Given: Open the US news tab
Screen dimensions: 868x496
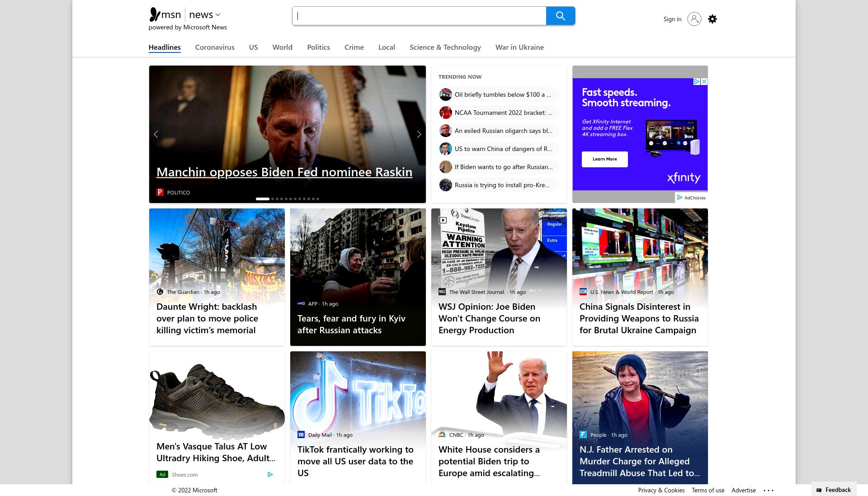Looking at the screenshot, I should click(253, 47).
